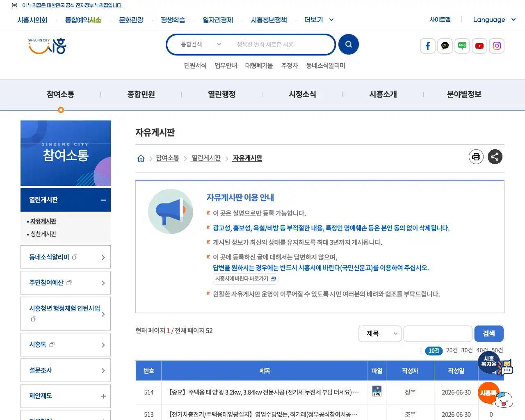
Task: Go to 문화관광 top link
Action: point(131,20)
